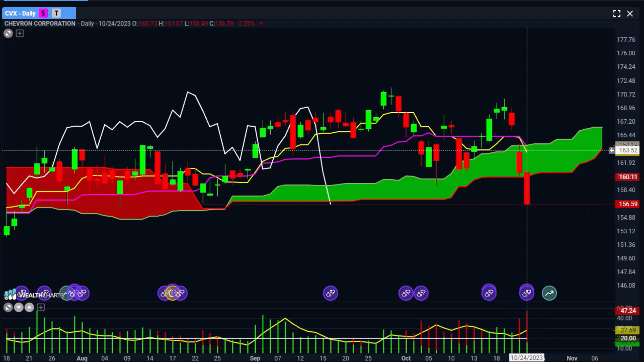This screenshot has height=362, width=644.
Task: Add an indicator with the price pane plus button
Action: click(20, 34)
